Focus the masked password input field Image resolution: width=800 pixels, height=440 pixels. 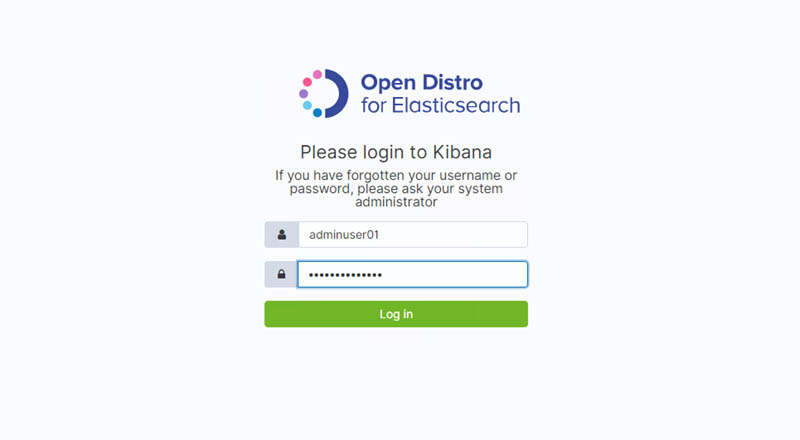click(x=413, y=274)
